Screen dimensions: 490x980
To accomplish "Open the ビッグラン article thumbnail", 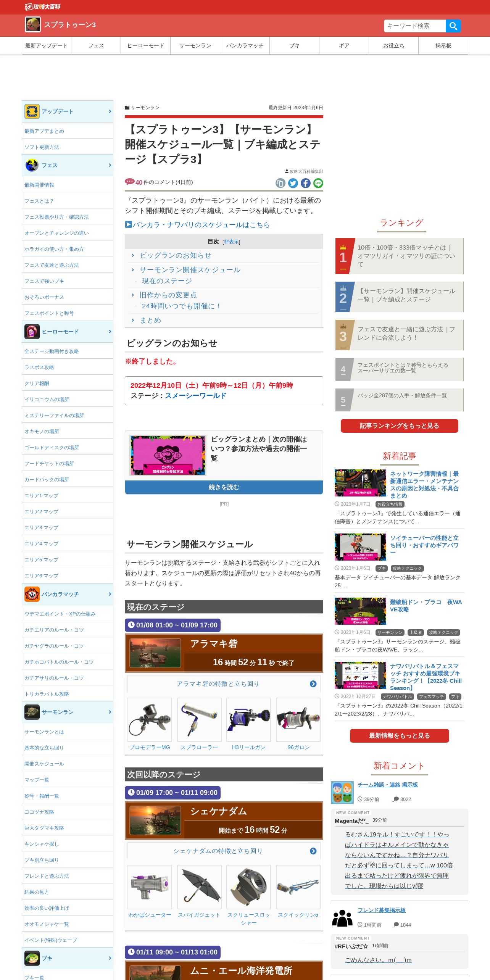I will pyautogui.click(x=168, y=455).
